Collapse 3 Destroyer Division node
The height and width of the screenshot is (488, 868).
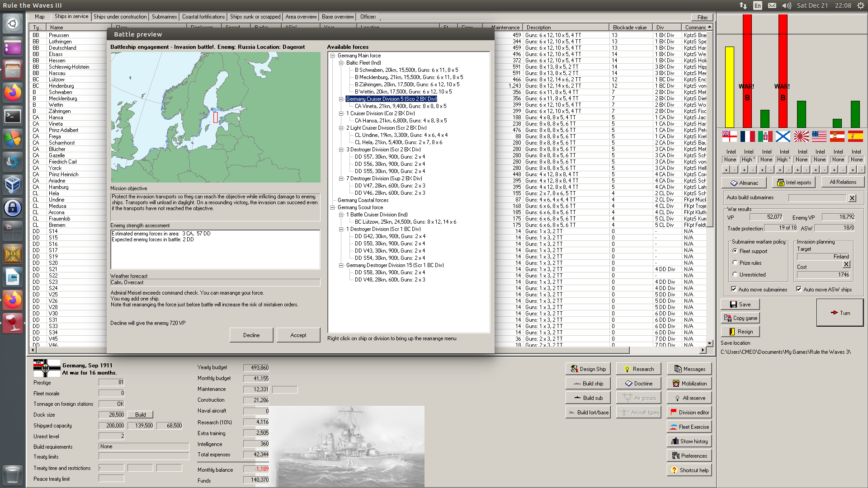point(341,150)
